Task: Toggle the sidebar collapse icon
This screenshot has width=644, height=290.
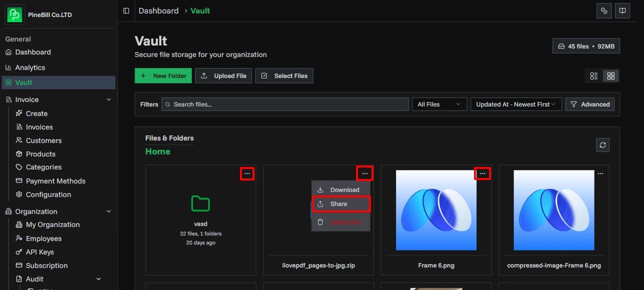Action: point(126,10)
